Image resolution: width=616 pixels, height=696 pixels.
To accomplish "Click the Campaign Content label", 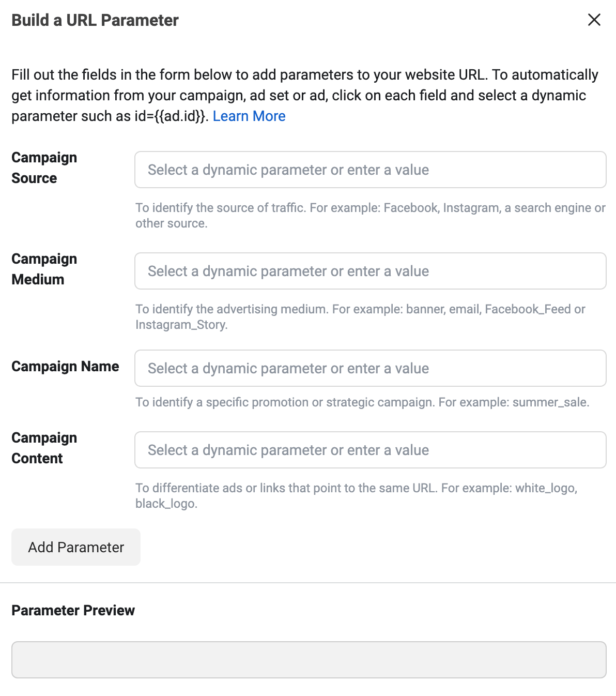I will [x=44, y=448].
